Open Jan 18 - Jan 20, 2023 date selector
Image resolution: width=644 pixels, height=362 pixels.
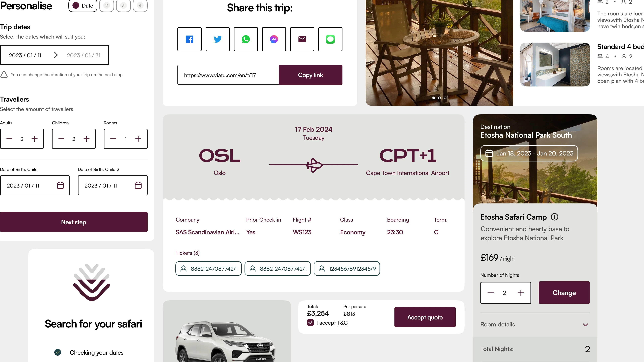coord(529,153)
